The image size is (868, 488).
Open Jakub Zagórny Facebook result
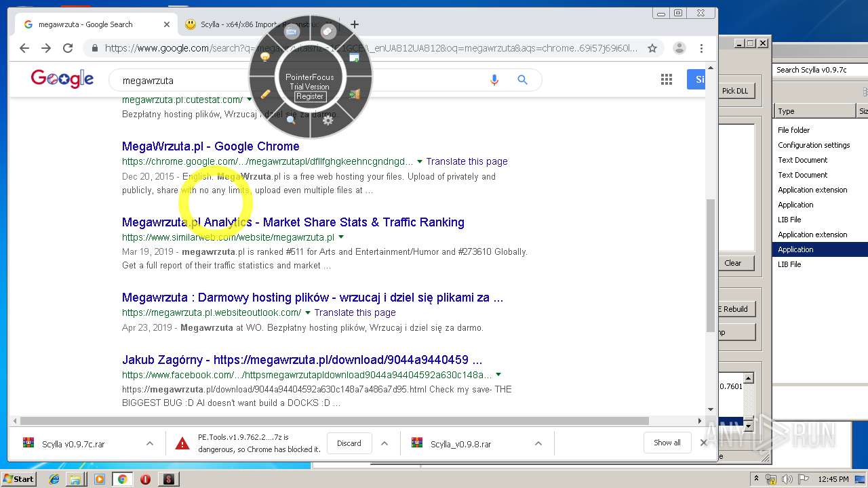[302, 360]
